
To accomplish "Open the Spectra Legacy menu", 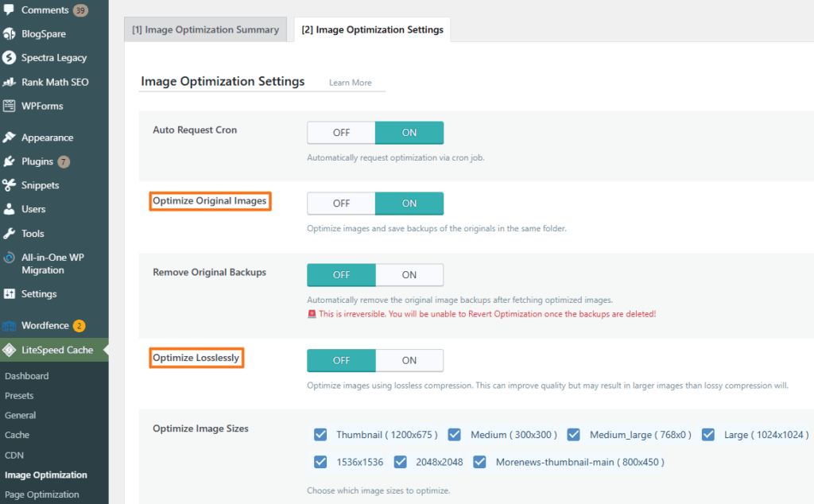I will (x=54, y=57).
